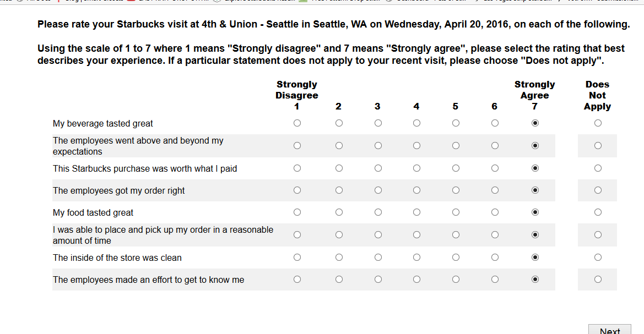The height and width of the screenshot is (334, 644).
Task: Mark 'employees got my order right' Does Not Apply
Action: coord(598,190)
